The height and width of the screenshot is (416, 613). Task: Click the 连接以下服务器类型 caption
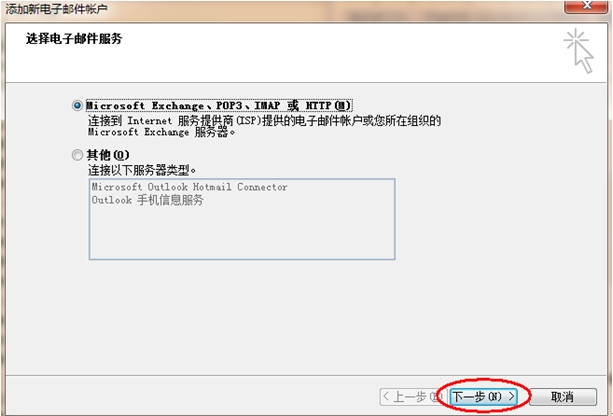pos(142,170)
